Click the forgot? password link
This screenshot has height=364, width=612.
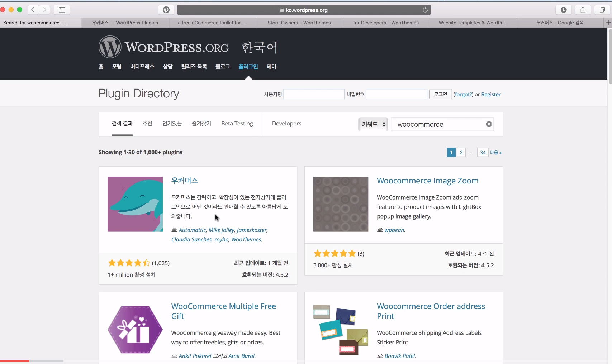click(x=464, y=95)
